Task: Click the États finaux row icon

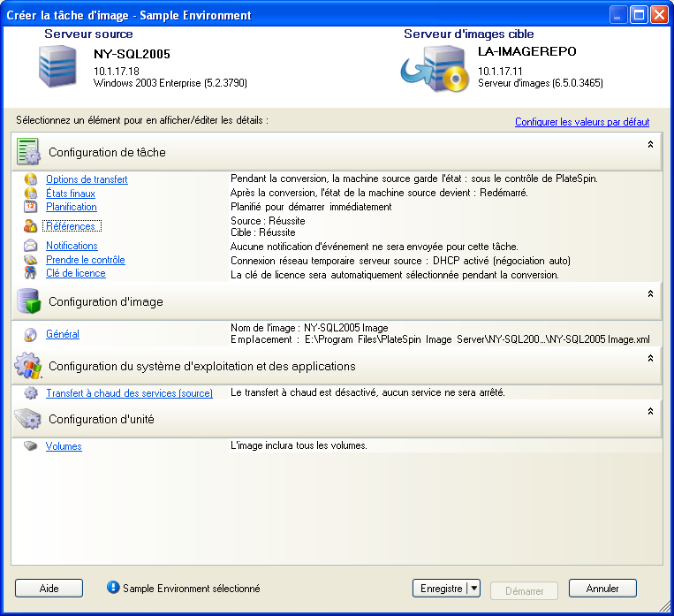Action: coord(30,194)
